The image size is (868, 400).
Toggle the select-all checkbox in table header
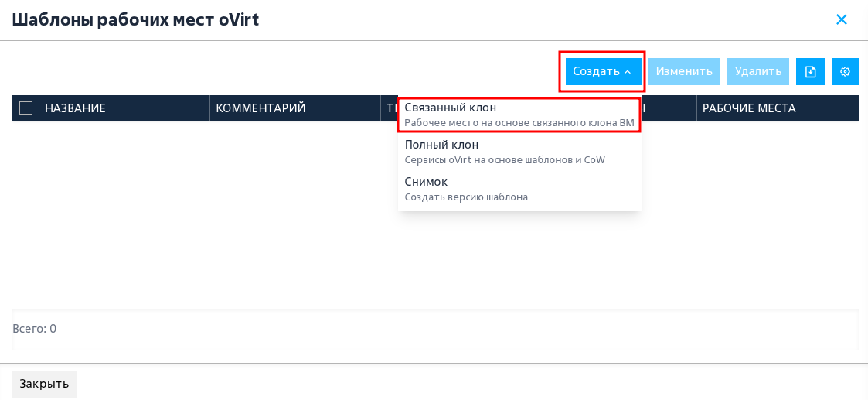[x=26, y=108]
